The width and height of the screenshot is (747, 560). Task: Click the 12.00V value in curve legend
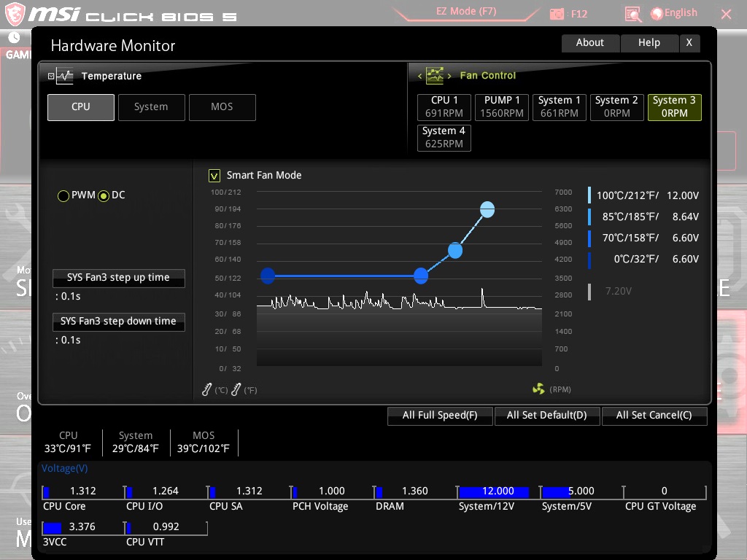pyautogui.click(x=683, y=195)
